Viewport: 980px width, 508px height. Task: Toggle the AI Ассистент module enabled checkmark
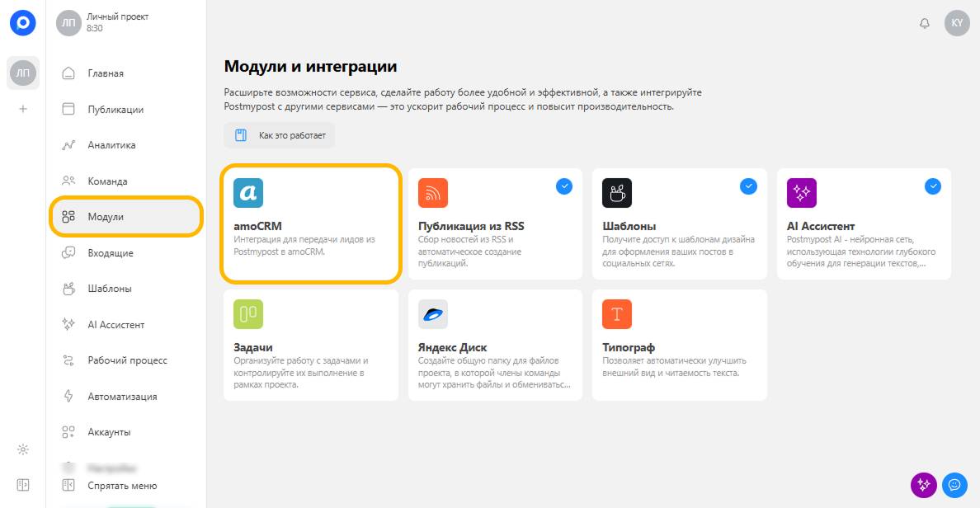932,186
